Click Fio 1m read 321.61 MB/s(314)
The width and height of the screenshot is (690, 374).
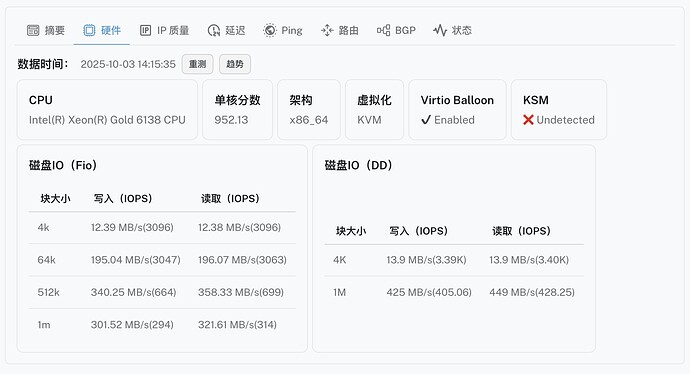(x=237, y=325)
